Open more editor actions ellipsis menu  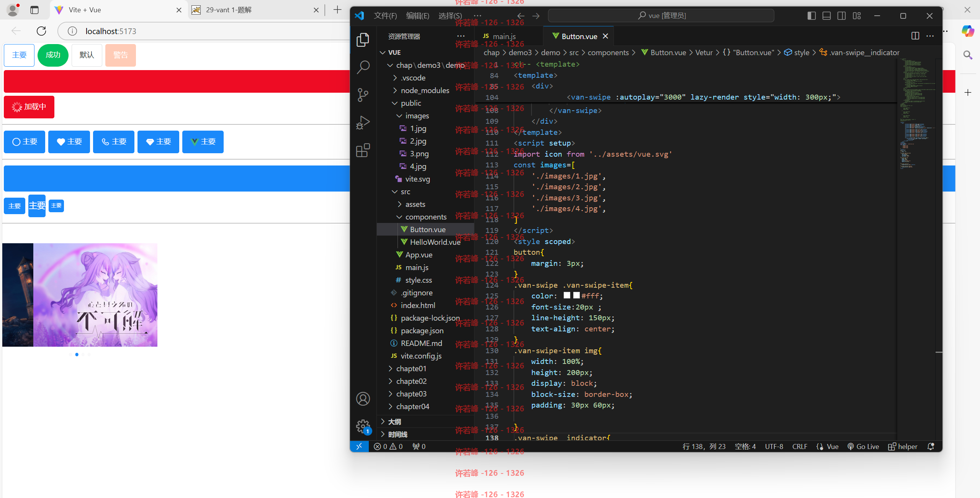930,36
